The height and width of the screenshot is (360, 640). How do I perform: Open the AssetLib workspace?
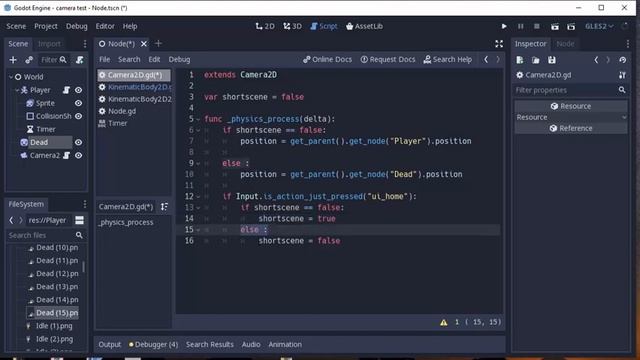364,26
